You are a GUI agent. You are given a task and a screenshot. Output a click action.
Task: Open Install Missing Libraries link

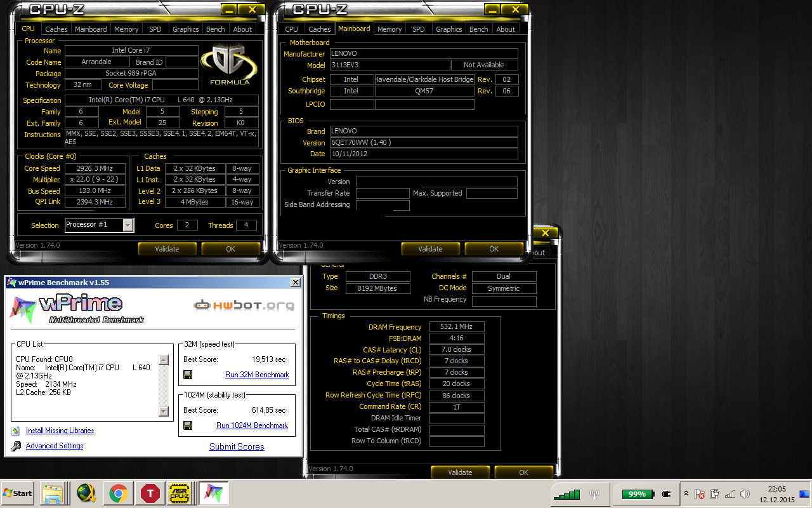[60, 431]
